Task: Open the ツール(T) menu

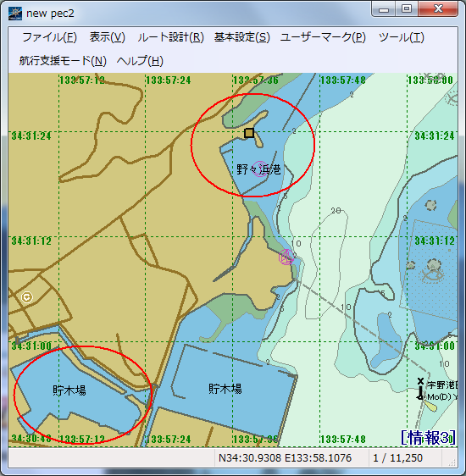Action: pyautogui.click(x=401, y=37)
